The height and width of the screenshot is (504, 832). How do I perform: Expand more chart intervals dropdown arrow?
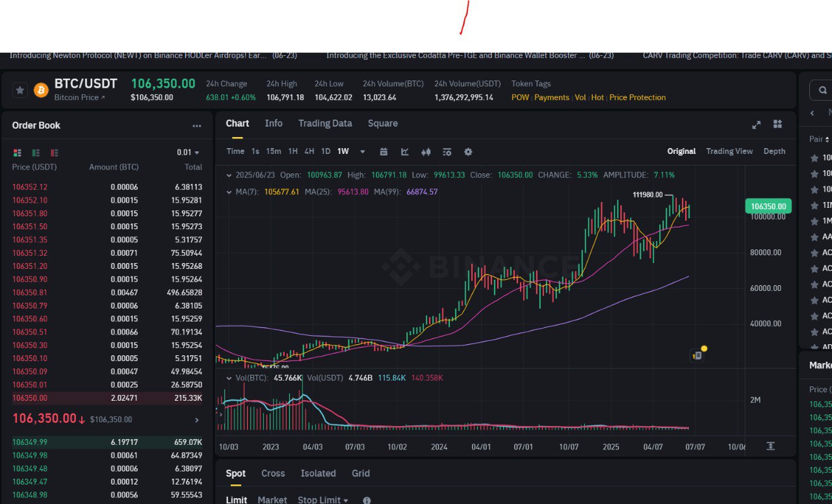tap(363, 152)
